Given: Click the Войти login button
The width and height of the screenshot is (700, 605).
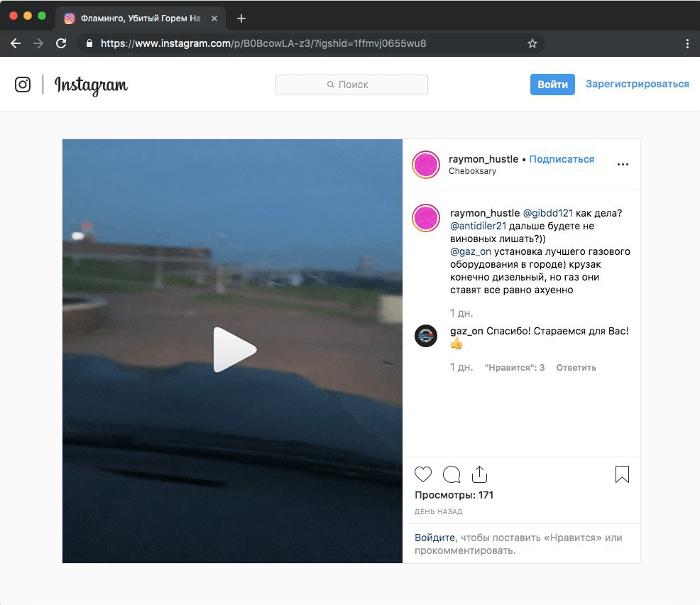Looking at the screenshot, I should (552, 85).
